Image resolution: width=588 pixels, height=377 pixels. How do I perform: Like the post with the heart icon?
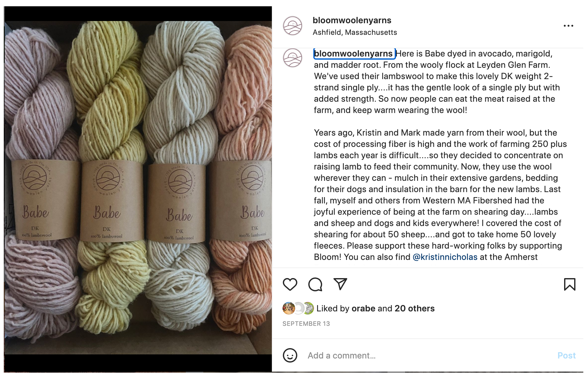pos(290,284)
